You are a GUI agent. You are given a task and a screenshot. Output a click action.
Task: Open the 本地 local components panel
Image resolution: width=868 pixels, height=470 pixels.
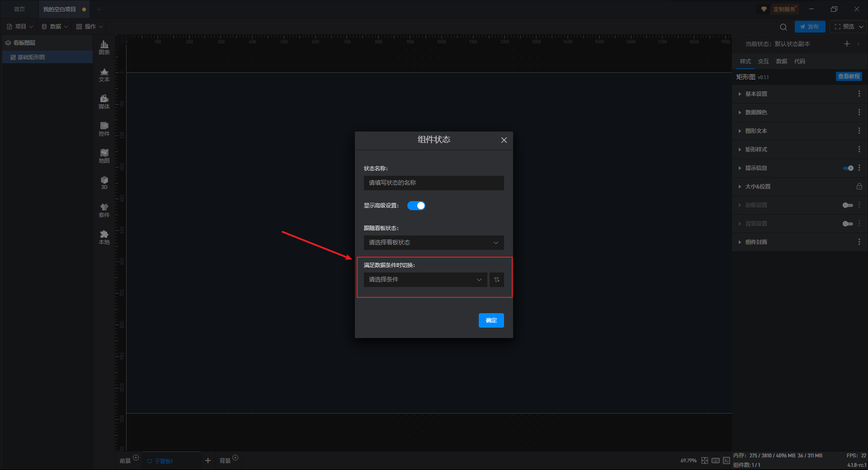[104, 237]
